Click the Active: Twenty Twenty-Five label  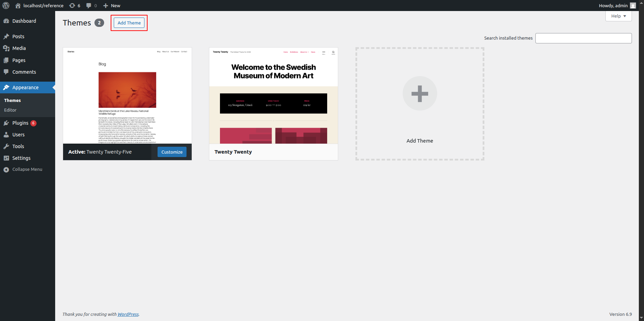tap(100, 152)
